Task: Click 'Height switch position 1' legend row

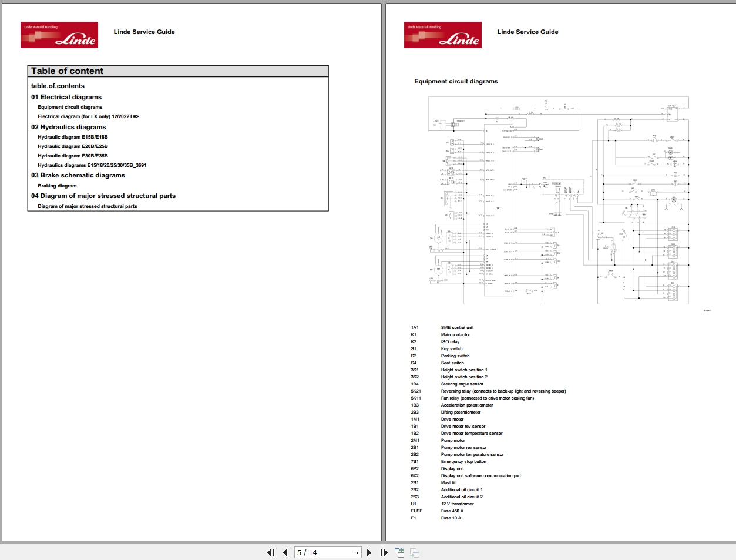Action: 449,370
